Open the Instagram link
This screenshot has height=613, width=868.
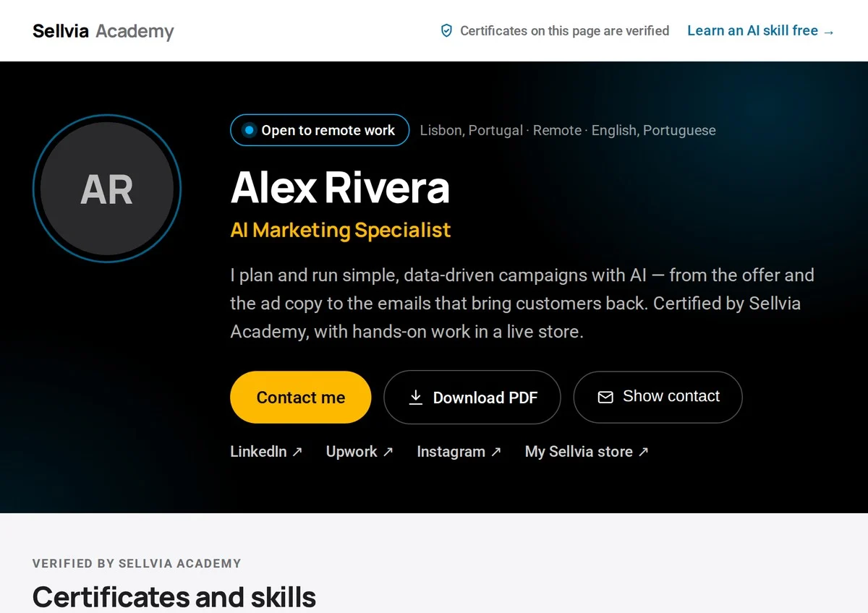(459, 452)
